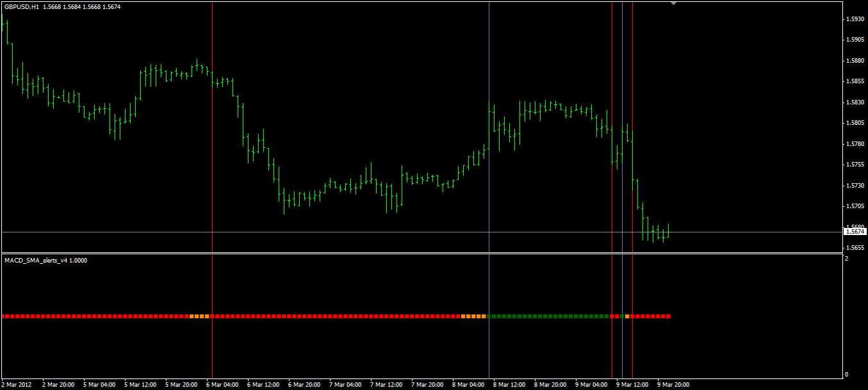This screenshot has width=868, height=390.
Task: Click the 7 Mar 12:00 time label
Action: (x=386, y=385)
